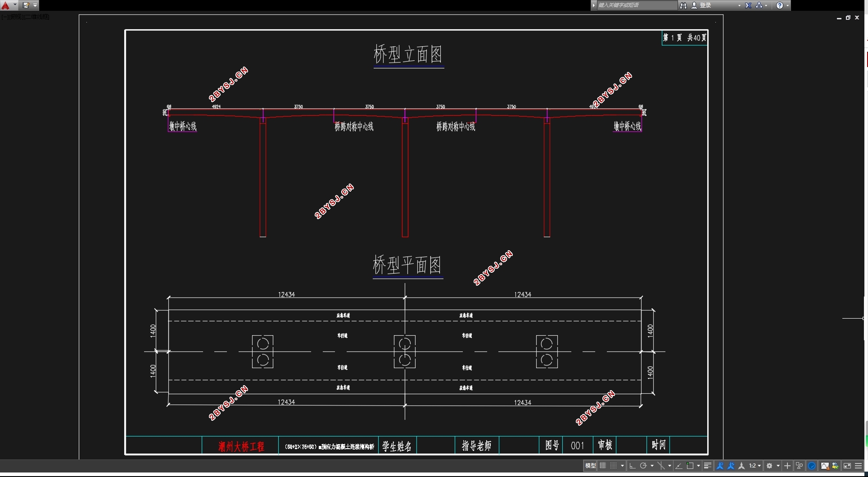868x477 pixels.
Task: Expand the search box arrow toggle
Action: 594,5
